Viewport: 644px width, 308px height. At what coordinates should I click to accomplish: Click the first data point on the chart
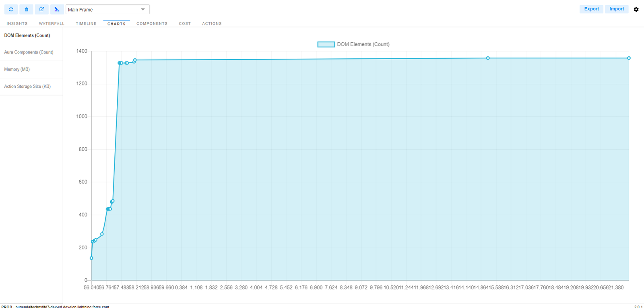point(91,258)
